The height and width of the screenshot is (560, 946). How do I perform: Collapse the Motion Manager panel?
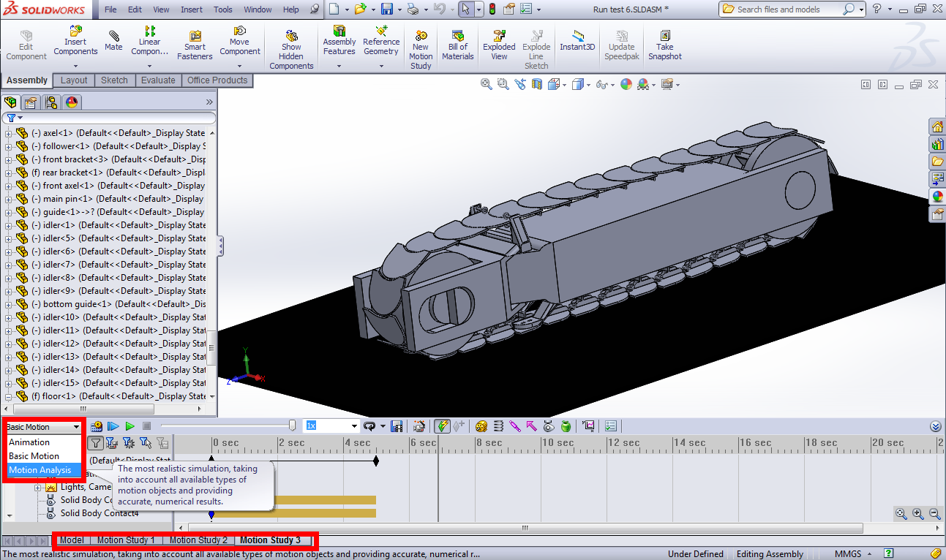coord(936,426)
